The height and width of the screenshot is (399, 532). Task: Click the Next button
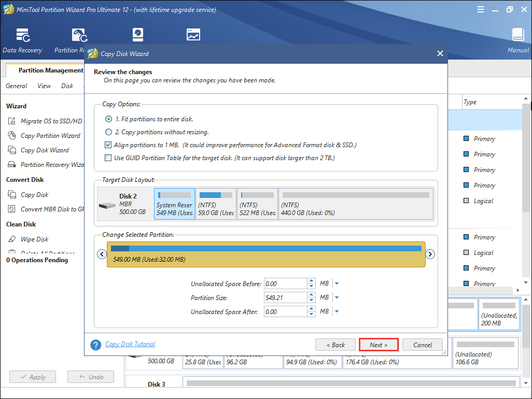coord(379,345)
